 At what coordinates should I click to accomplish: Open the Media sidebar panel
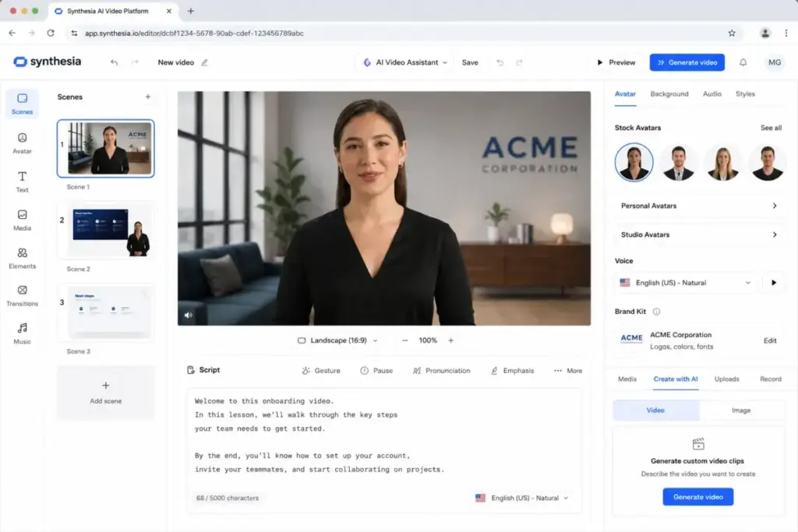click(x=22, y=220)
